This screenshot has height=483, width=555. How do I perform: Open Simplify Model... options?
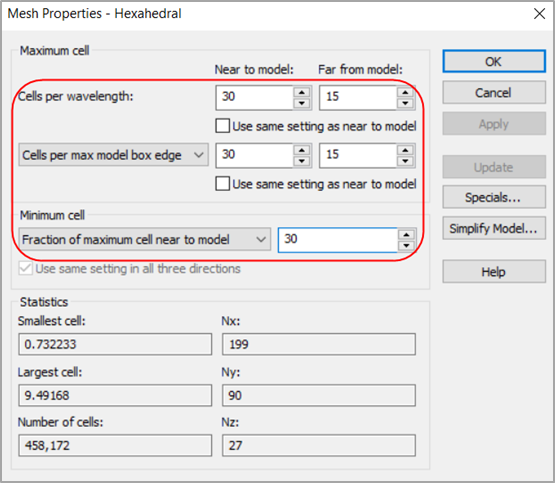tap(494, 228)
